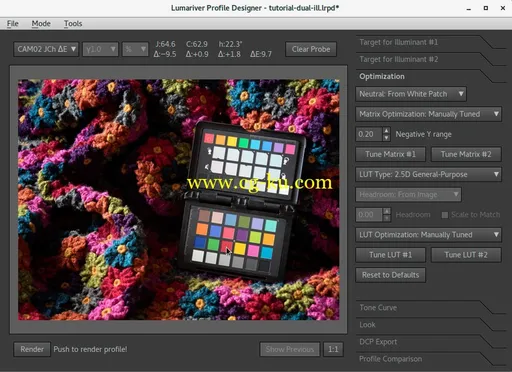Screen dimensions: 512x372
Task: Decrease Negative Y range with down arrow
Action: click(x=386, y=138)
